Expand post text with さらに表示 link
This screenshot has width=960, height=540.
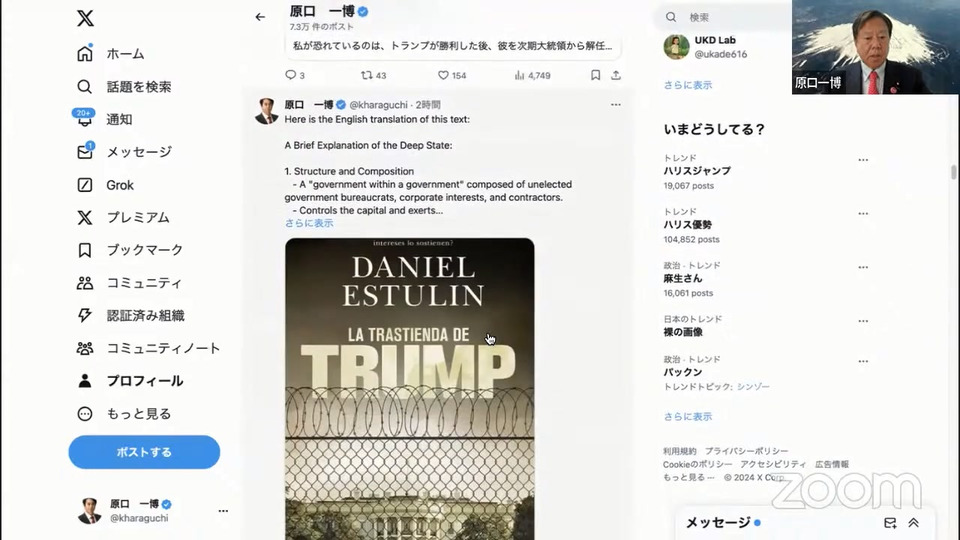[x=309, y=223]
